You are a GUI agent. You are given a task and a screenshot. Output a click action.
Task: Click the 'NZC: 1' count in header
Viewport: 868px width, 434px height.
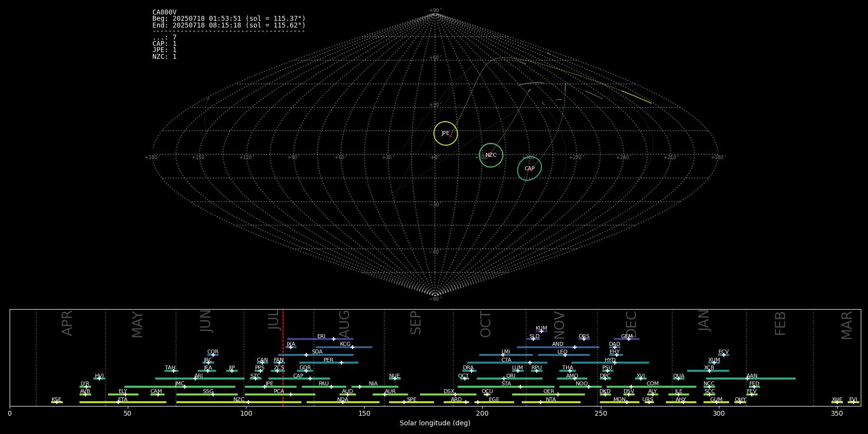tap(164, 56)
